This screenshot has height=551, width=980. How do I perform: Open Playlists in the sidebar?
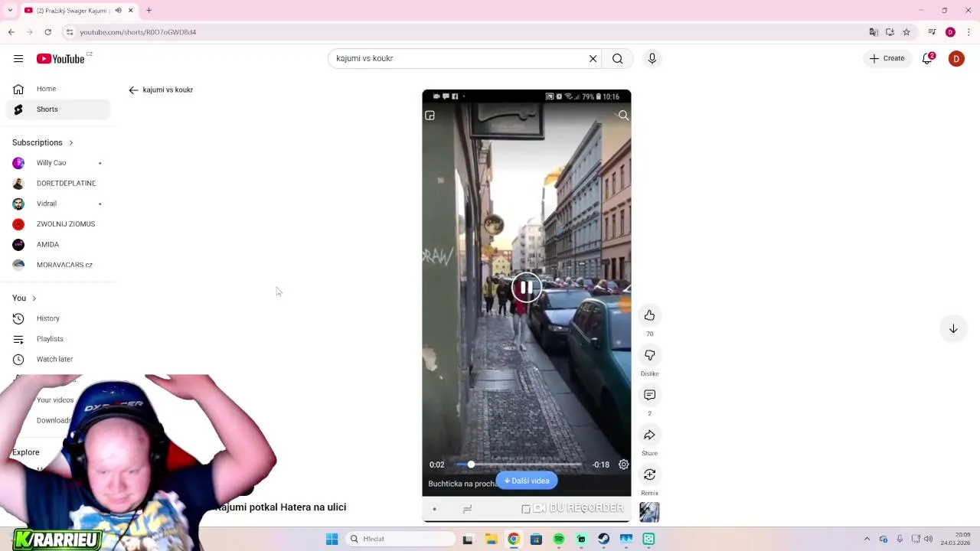point(59,339)
